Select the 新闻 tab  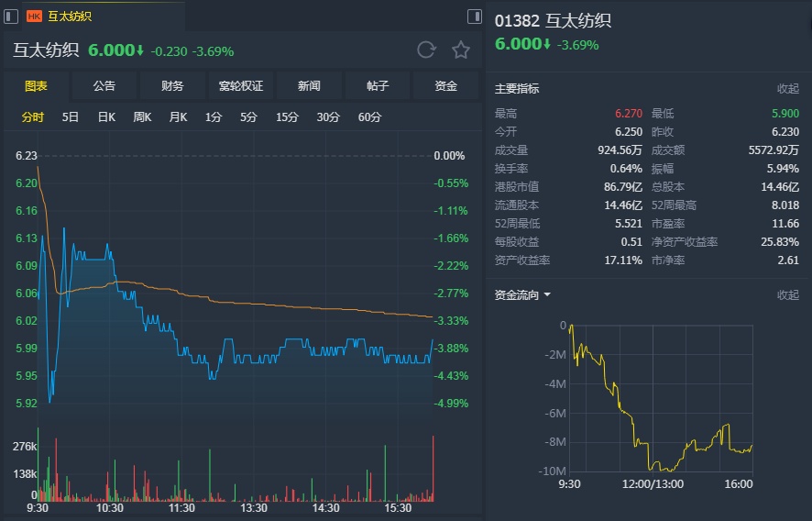pyautogui.click(x=309, y=86)
